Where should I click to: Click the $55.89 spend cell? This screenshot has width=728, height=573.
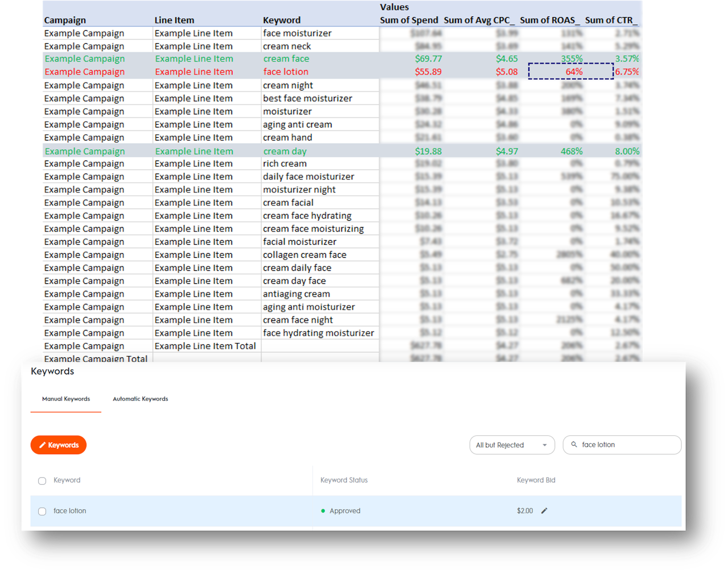tap(428, 72)
